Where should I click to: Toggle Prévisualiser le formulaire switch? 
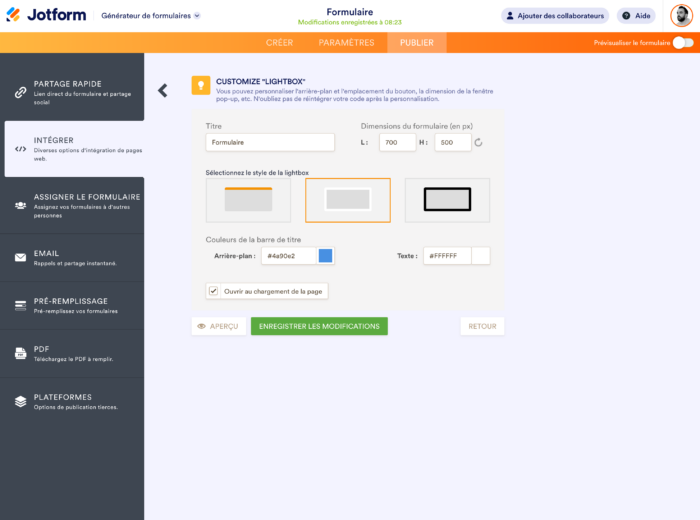pyautogui.click(x=683, y=43)
